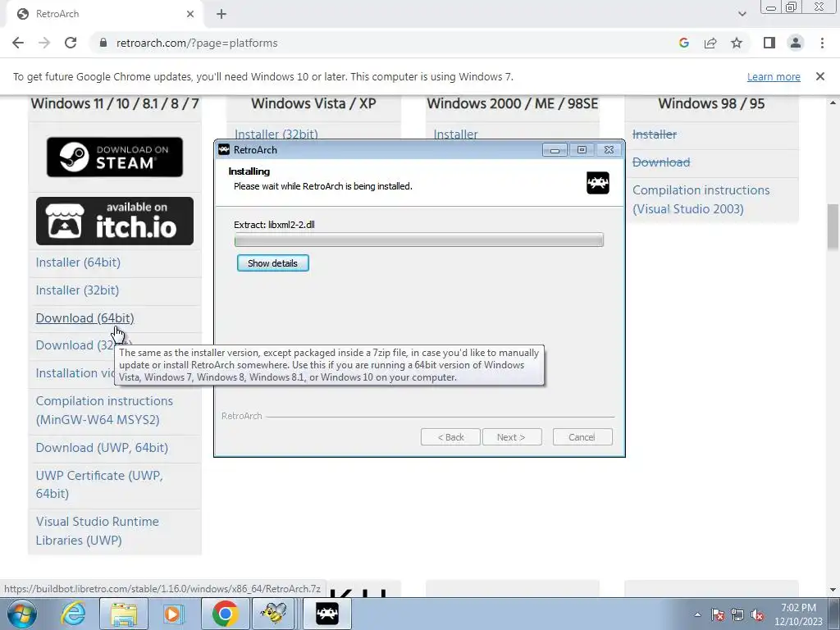Open the Chrome three-dot menu
840x630 pixels.
(822, 43)
